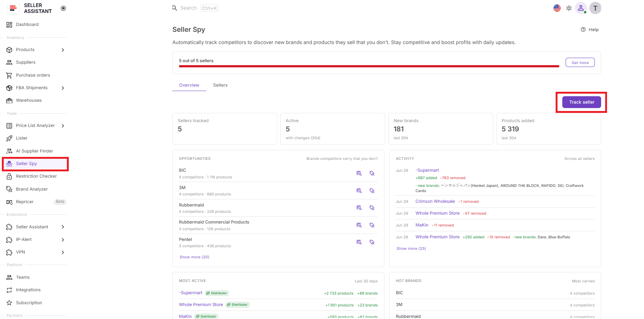Switch to the Sellers tab
The width and height of the screenshot is (644, 319).
tap(220, 85)
